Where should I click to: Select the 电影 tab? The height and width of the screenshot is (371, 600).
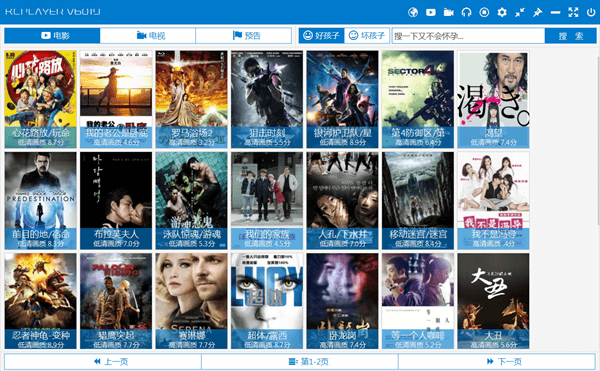point(52,36)
